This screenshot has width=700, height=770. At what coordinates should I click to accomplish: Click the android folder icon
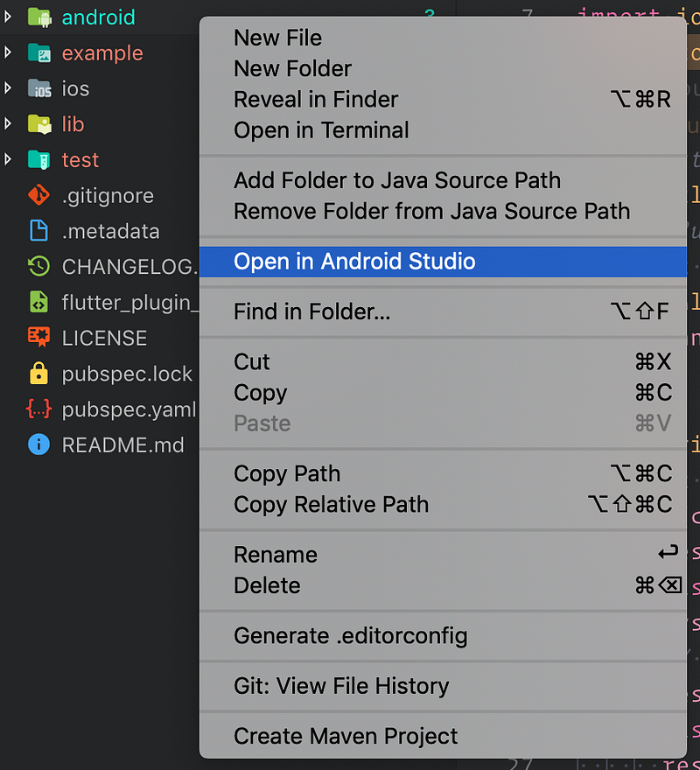(39, 17)
